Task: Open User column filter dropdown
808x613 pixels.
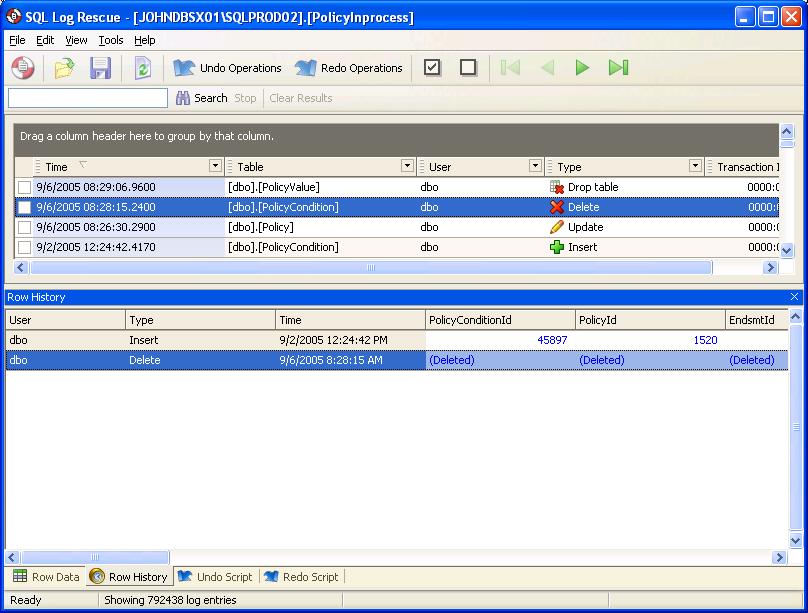Action: click(x=535, y=166)
